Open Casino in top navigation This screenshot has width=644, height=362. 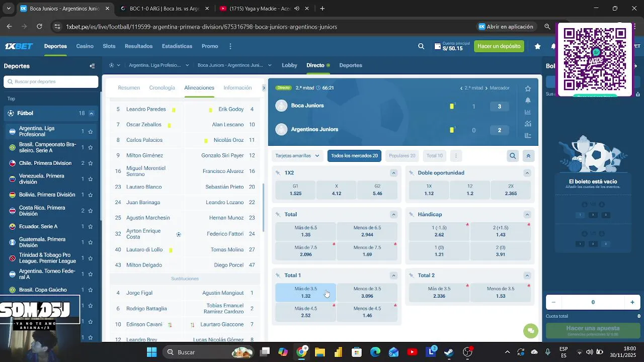tap(85, 46)
